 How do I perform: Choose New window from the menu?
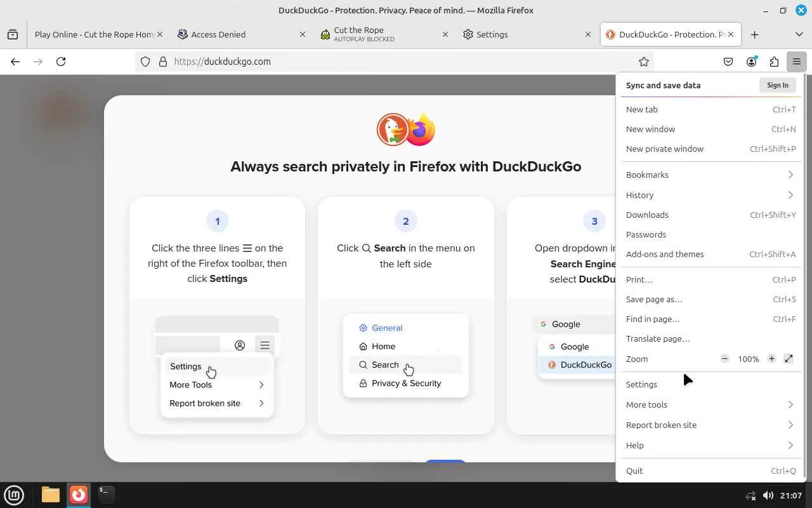[x=710, y=129]
